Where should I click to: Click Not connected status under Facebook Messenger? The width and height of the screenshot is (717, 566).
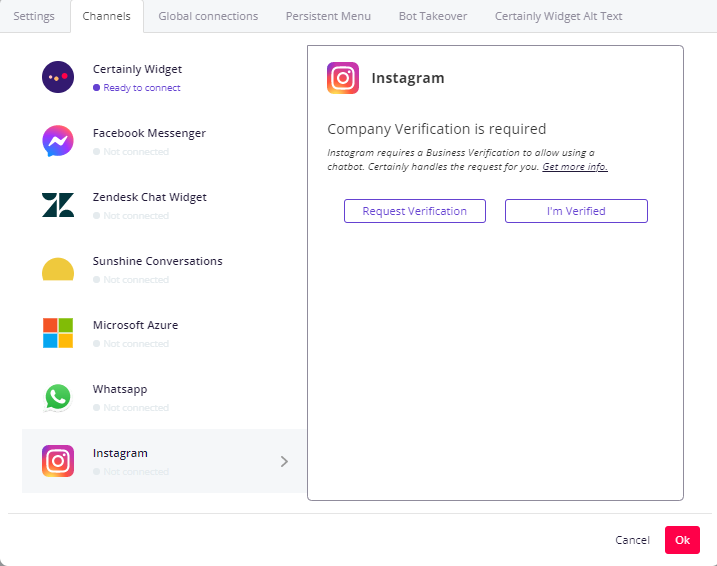[x=136, y=152]
